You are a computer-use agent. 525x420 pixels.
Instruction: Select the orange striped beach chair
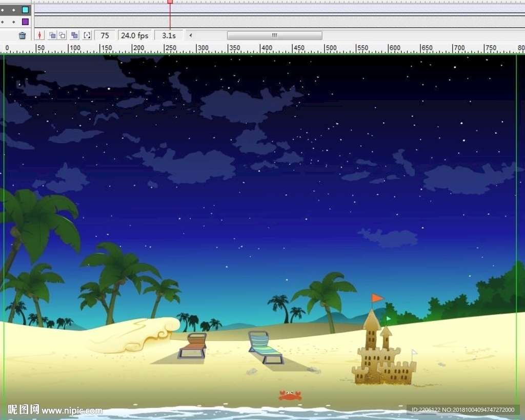(x=193, y=346)
